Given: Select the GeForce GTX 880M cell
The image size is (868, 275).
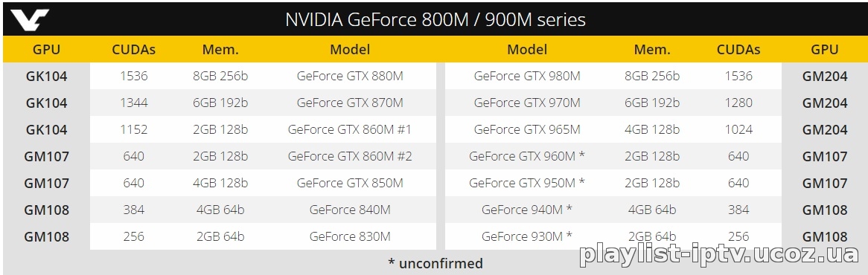Looking at the screenshot, I should point(350,76).
